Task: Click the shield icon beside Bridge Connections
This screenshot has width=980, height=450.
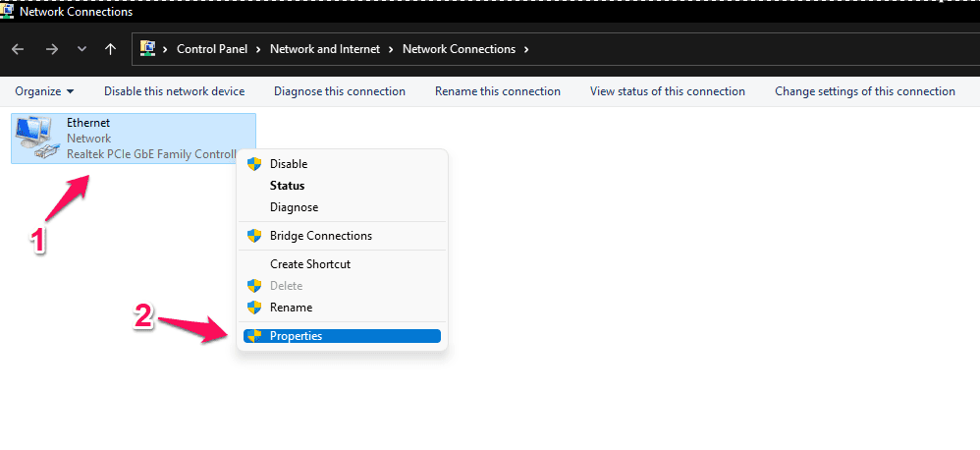Action: coord(254,236)
